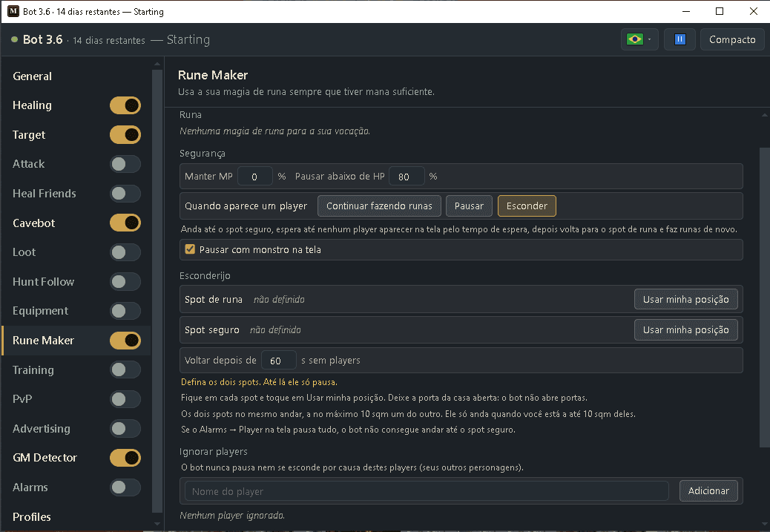Open the Loot section label
This screenshot has width=770, height=532.
(x=24, y=252)
